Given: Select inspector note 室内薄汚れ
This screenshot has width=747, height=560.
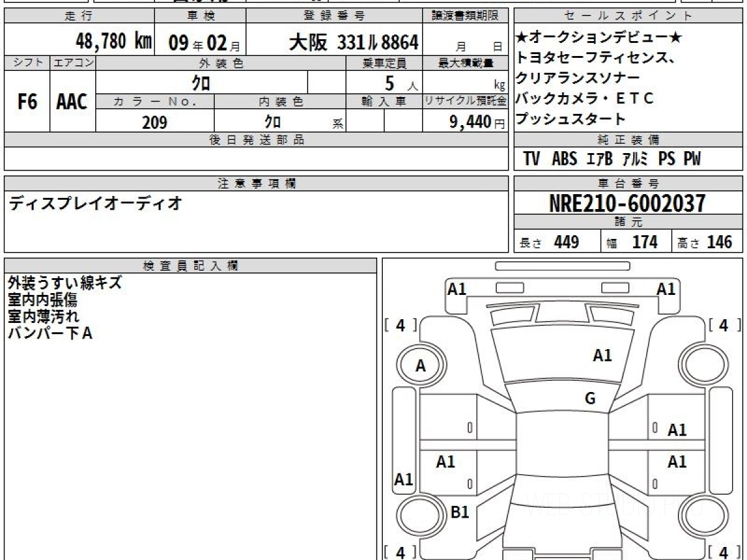Looking at the screenshot, I should pos(44,316).
